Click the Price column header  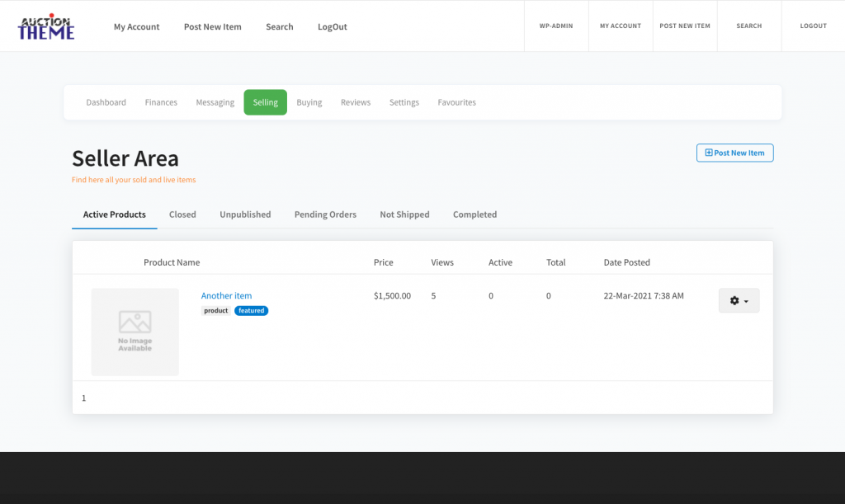click(x=383, y=262)
